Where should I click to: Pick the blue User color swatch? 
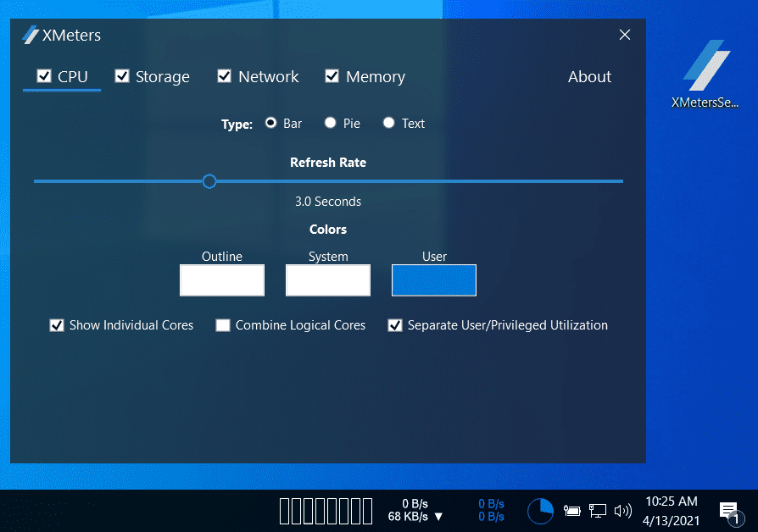coord(433,280)
